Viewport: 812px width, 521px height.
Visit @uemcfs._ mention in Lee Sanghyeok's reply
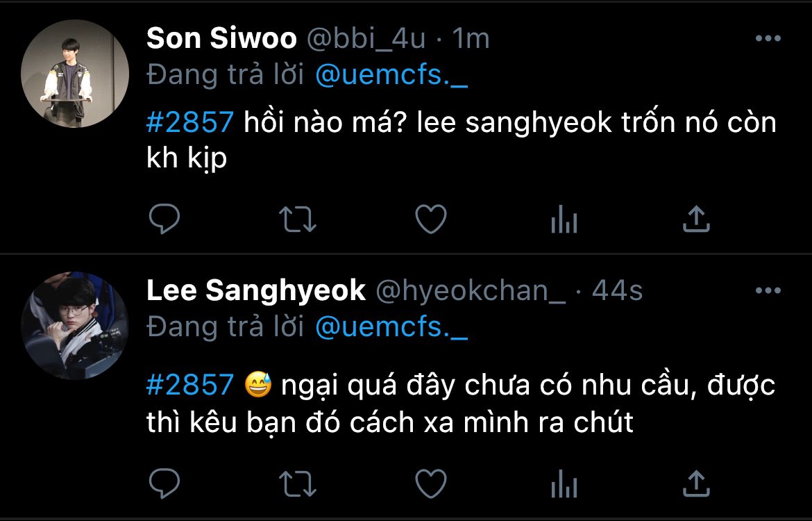tap(391, 326)
